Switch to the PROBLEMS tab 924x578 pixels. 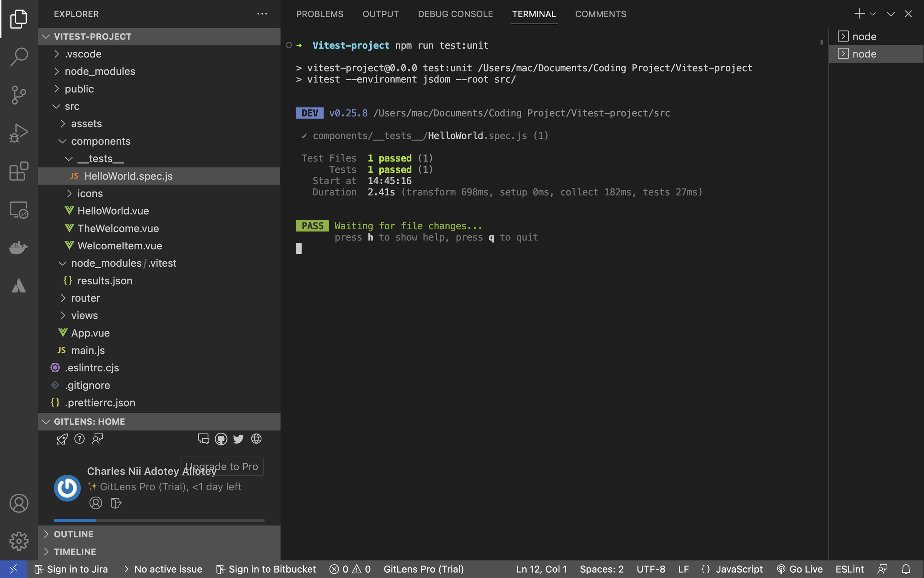coord(319,14)
